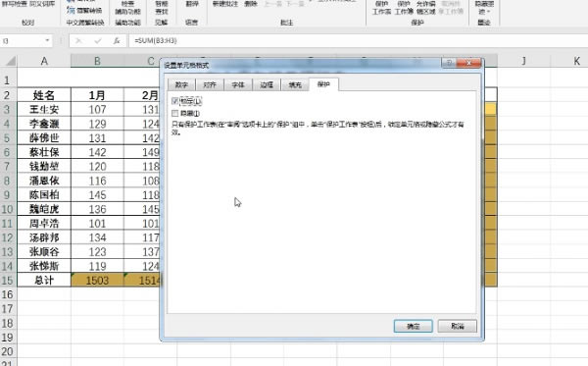This screenshot has height=366, width=588.
Task: Click the name cell 汤辟邦
Action: pos(44,237)
